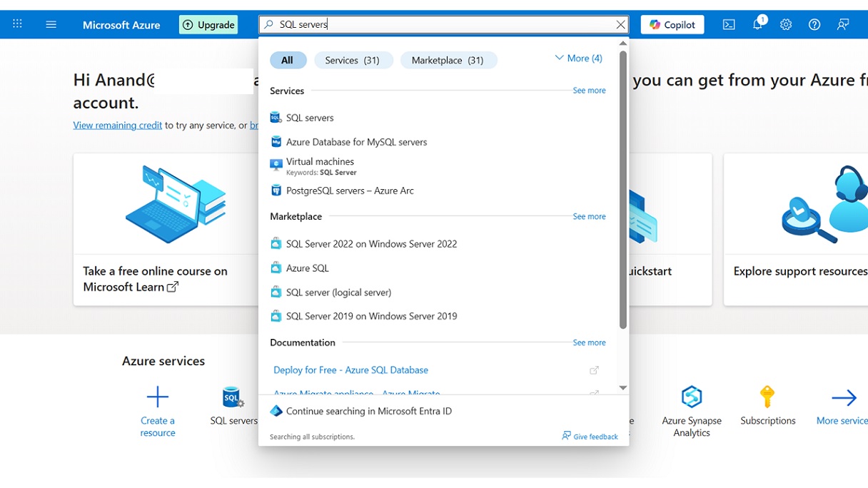Image resolution: width=868 pixels, height=488 pixels.
Task: Go to Microsoft Azure home title
Action: click(x=121, y=24)
